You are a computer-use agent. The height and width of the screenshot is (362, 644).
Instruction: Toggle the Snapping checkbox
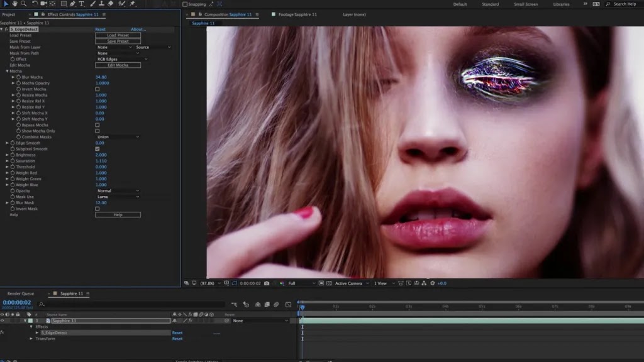(185, 4)
